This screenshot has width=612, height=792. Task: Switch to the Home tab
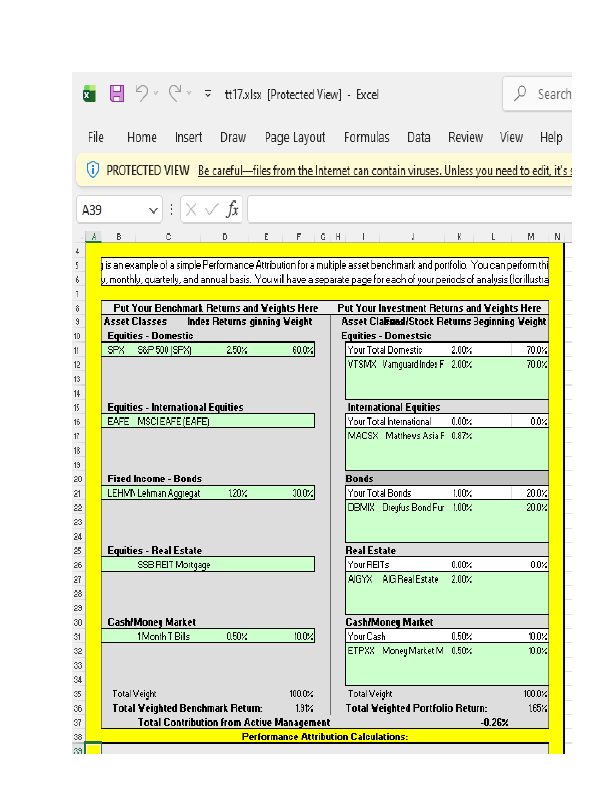coord(141,137)
